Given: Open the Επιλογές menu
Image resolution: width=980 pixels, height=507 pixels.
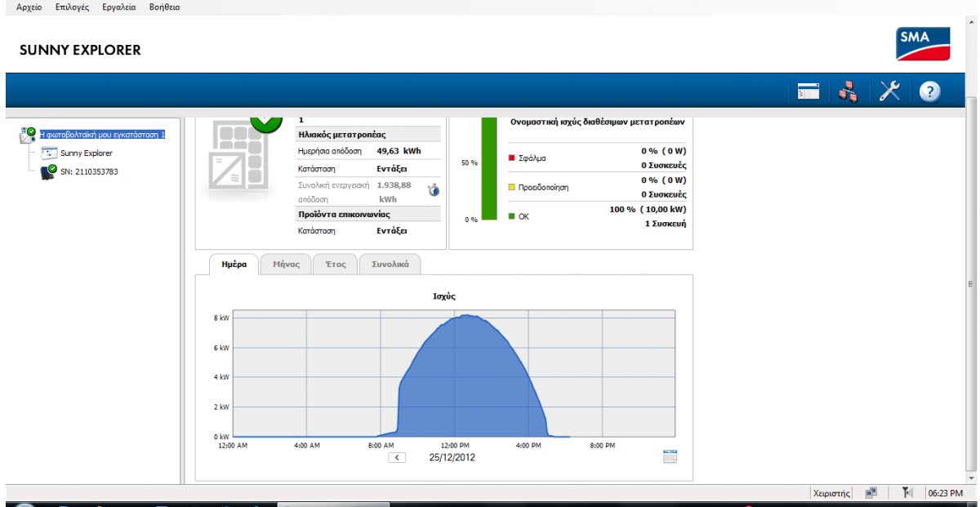Looking at the screenshot, I should (72, 7).
